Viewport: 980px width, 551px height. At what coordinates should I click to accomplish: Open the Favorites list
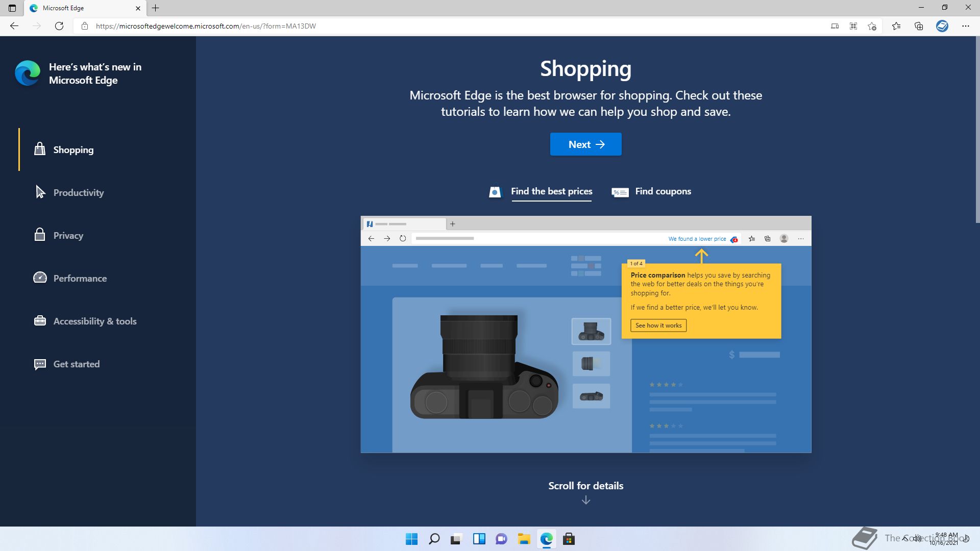[896, 26]
